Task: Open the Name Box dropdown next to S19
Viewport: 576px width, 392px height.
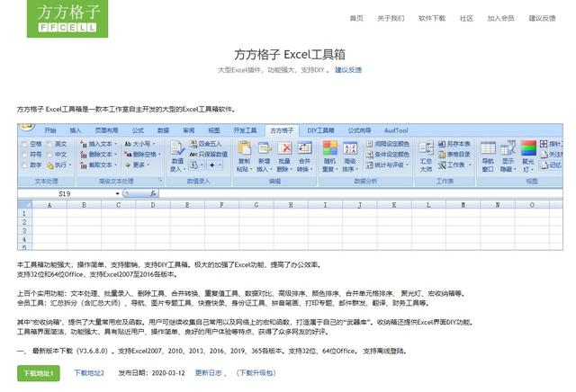Action: [117, 193]
